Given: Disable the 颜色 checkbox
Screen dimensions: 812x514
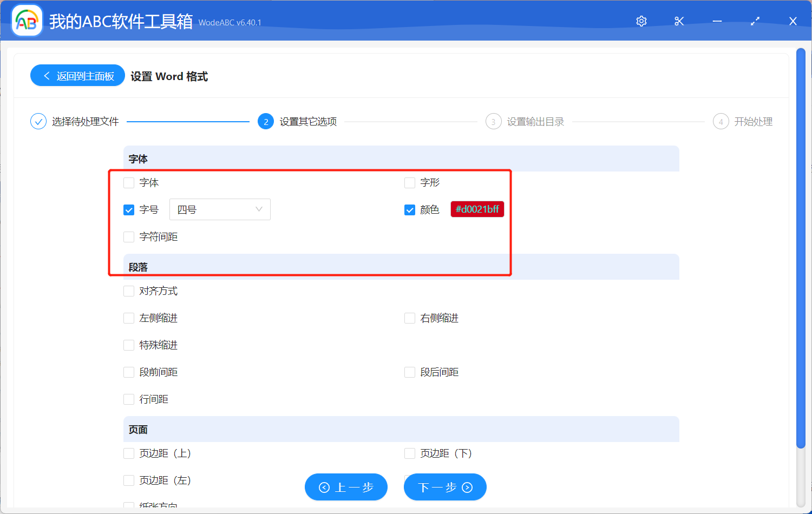Looking at the screenshot, I should [409, 209].
